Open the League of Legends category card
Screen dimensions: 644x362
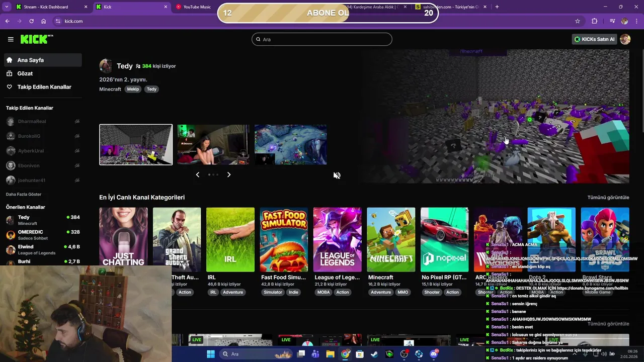[x=337, y=240]
